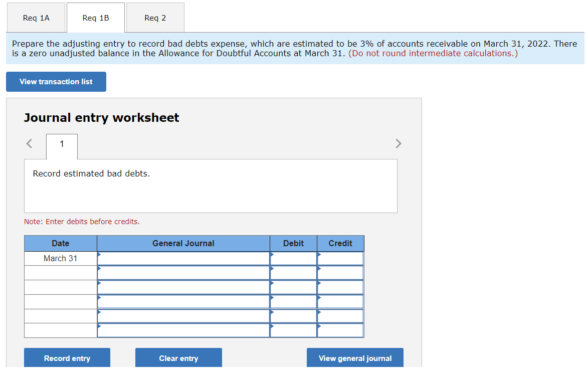This screenshot has height=370, width=588.
Task: Click the 'Record estimated bad debts.' description
Action: pos(91,173)
